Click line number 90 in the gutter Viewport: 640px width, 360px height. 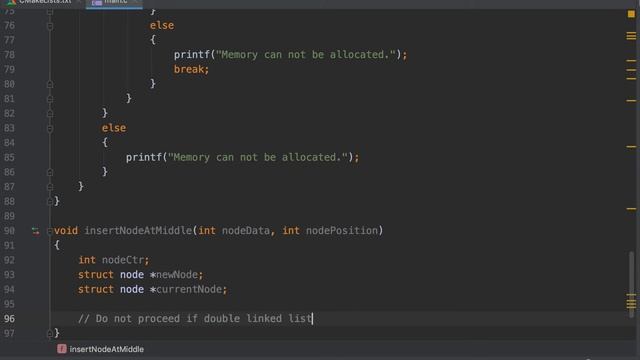click(x=9, y=231)
